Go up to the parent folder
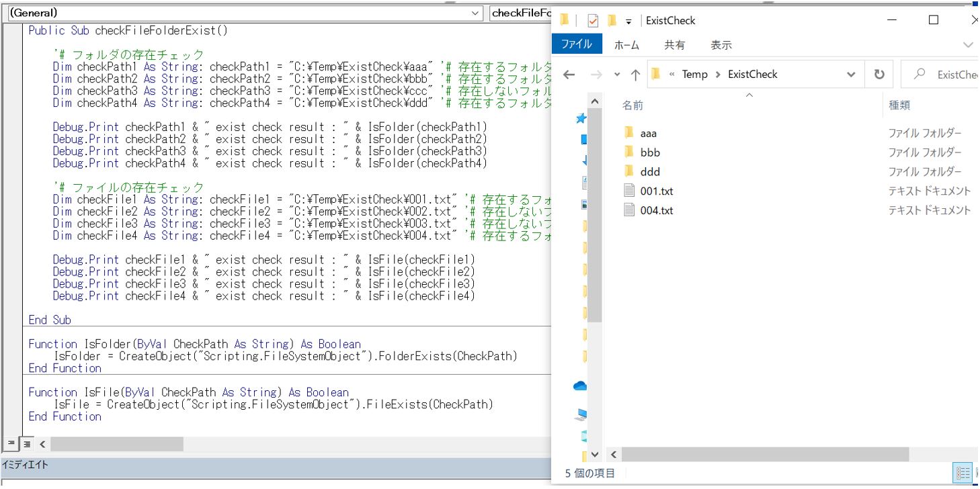The width and height of the screenshot is (980, 489). point(635,75)
